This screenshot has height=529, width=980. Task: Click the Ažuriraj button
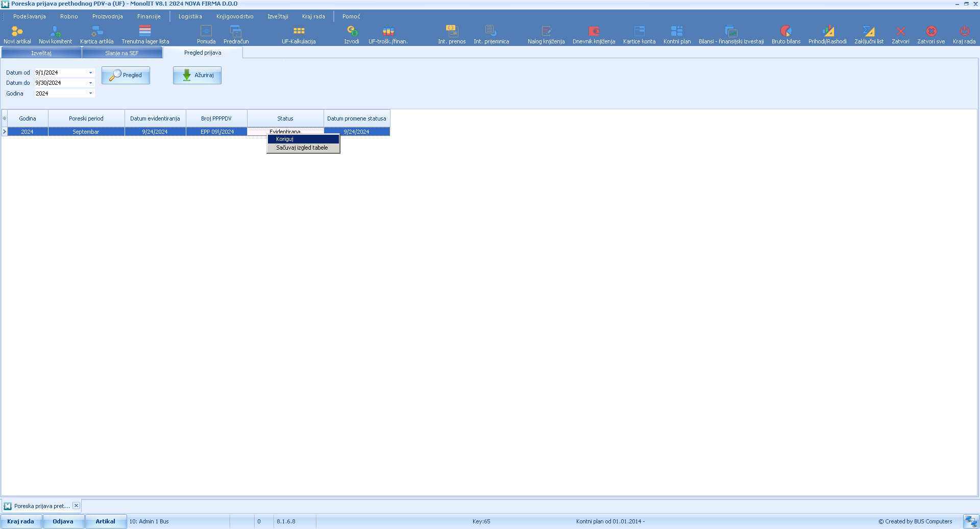tap(197, 75)
